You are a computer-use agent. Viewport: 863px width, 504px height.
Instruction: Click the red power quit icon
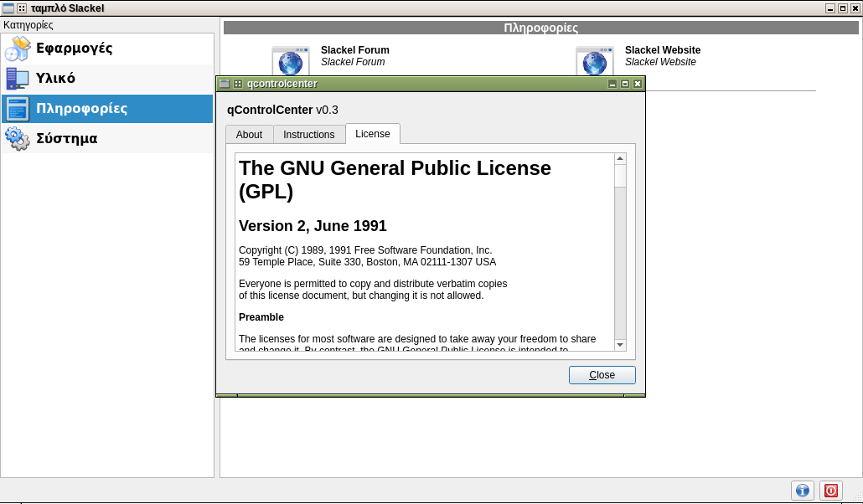pos(831,491)
